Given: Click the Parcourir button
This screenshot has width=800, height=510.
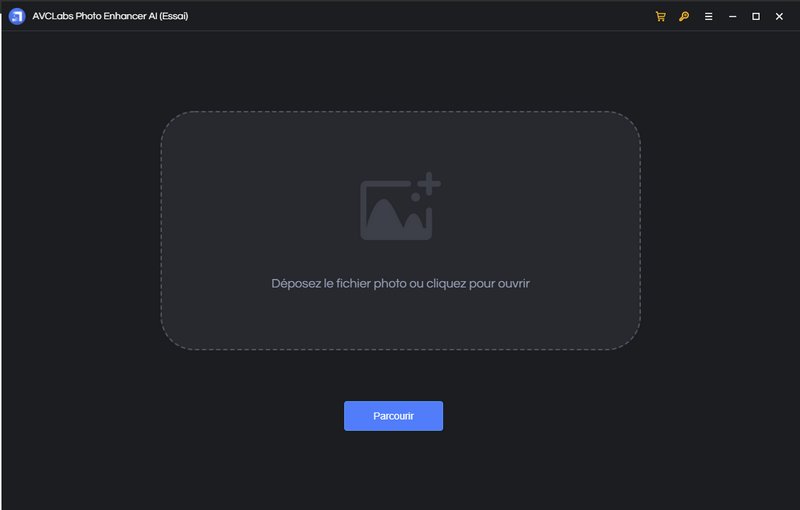Looking at the screenshot, I should pos(393,416).
